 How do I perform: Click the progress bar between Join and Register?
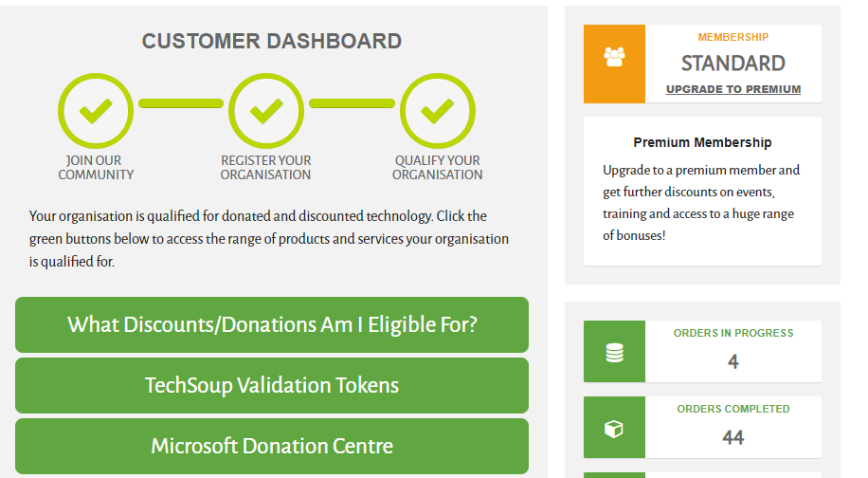[181, 103]
